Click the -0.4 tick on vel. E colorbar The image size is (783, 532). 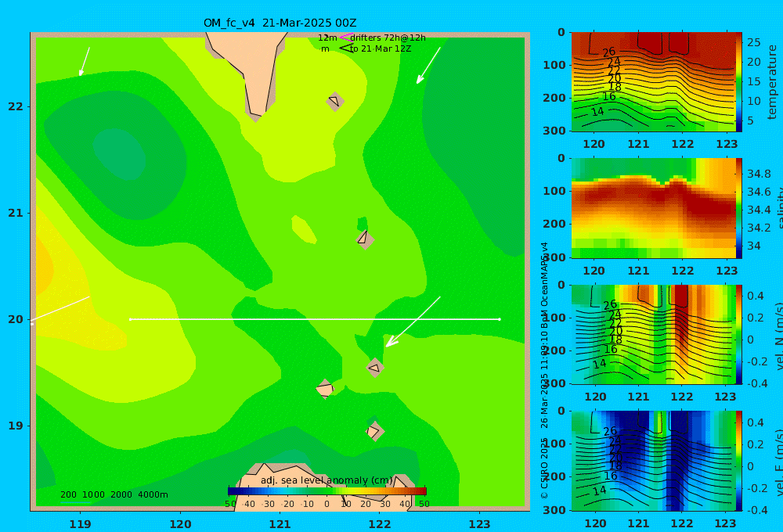tap(756, 510)
